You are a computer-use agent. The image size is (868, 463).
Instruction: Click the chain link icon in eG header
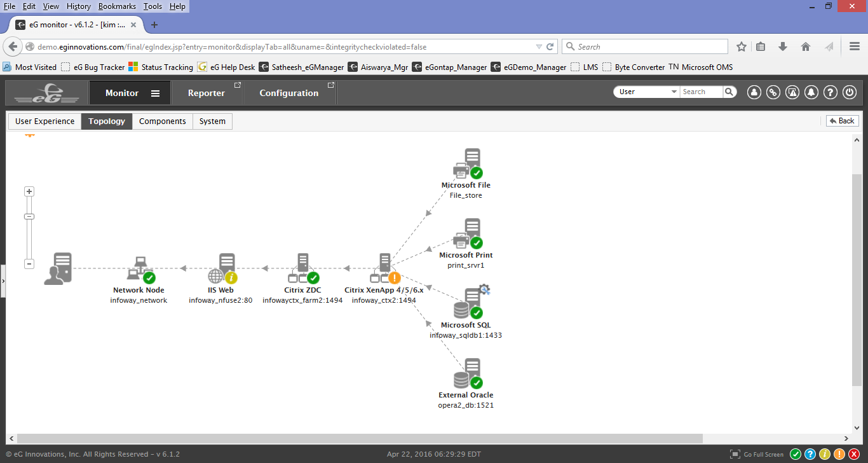pos(773,92)
